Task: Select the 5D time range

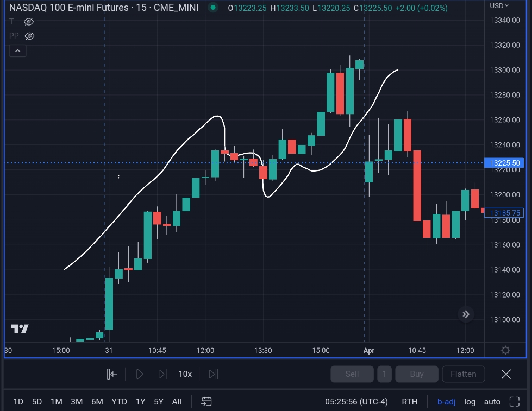Action: (36, 402)
